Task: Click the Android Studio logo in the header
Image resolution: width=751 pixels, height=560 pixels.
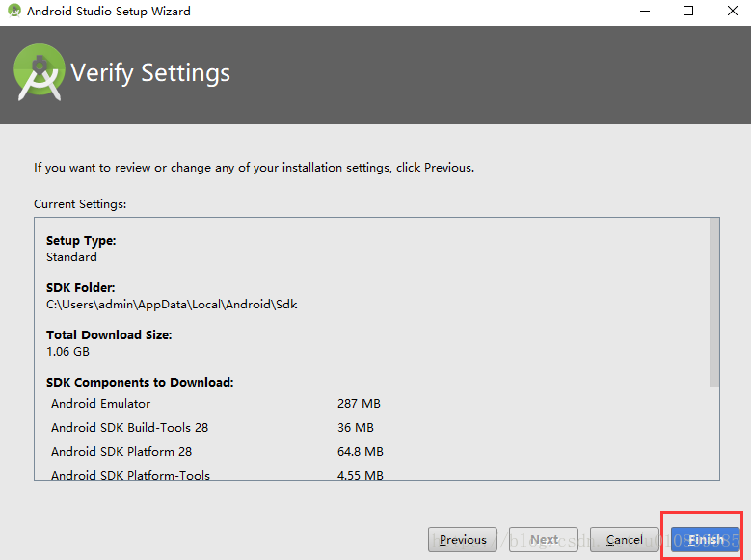Action: coord(40,72)
